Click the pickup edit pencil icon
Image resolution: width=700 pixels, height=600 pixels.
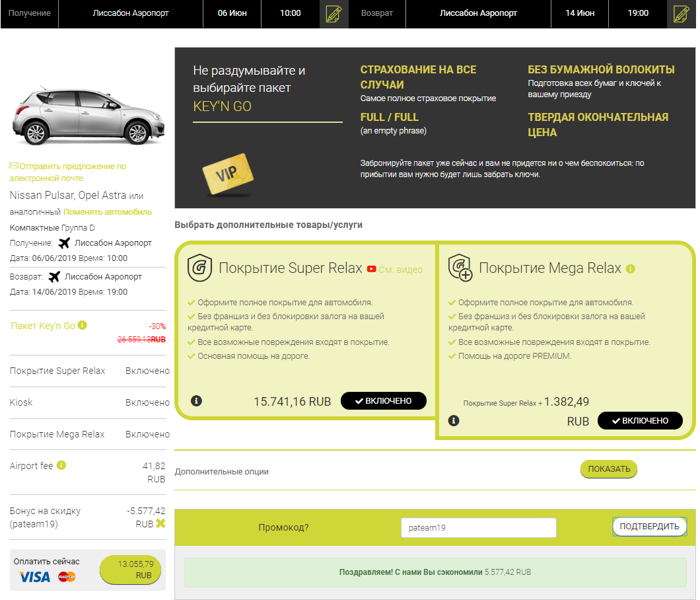pos(333,14)
